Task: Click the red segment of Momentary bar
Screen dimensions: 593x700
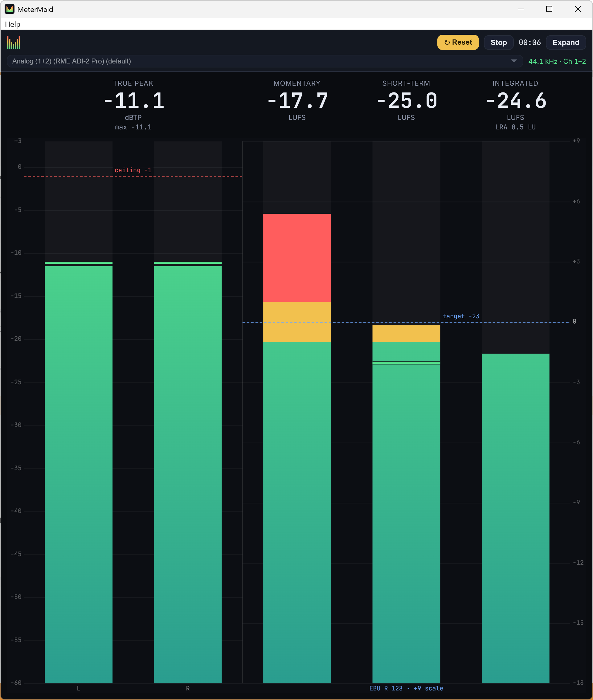Action: pos(297,258)
